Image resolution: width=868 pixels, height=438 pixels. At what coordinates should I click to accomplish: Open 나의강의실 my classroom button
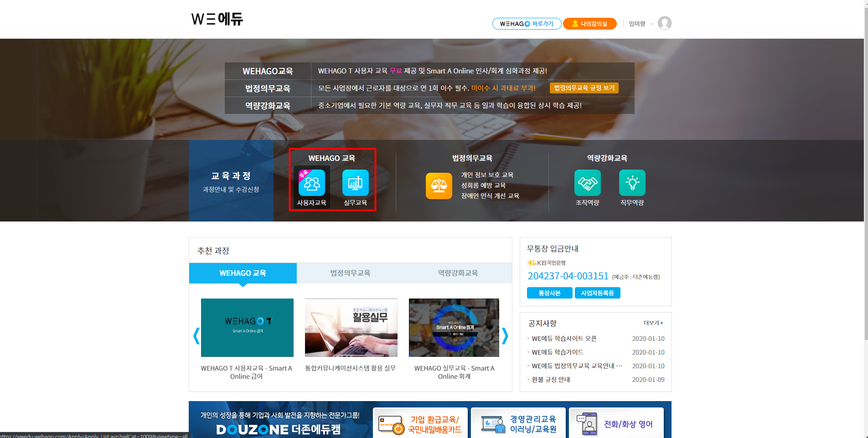pyautogui.click(x=589, y=24)
